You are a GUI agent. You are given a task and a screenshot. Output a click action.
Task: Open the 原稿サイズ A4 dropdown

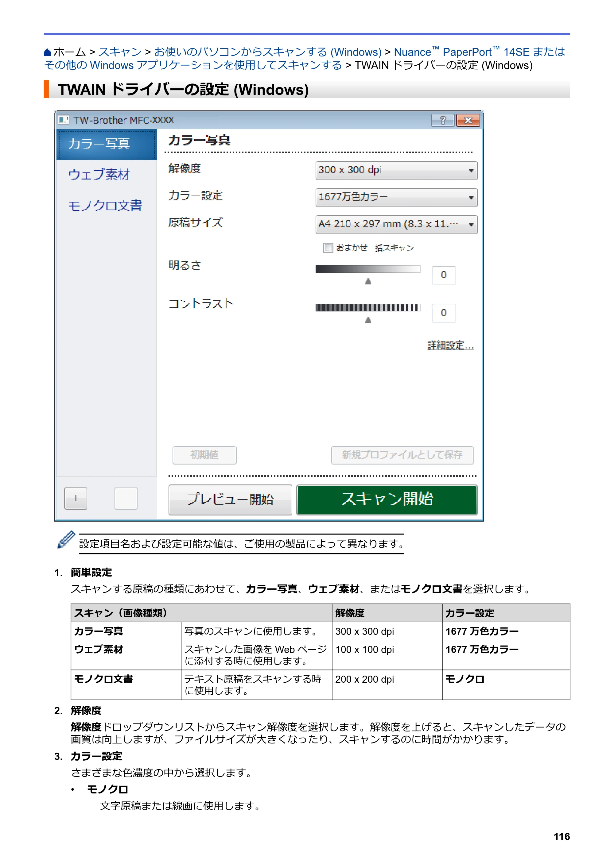click(396, 225)
